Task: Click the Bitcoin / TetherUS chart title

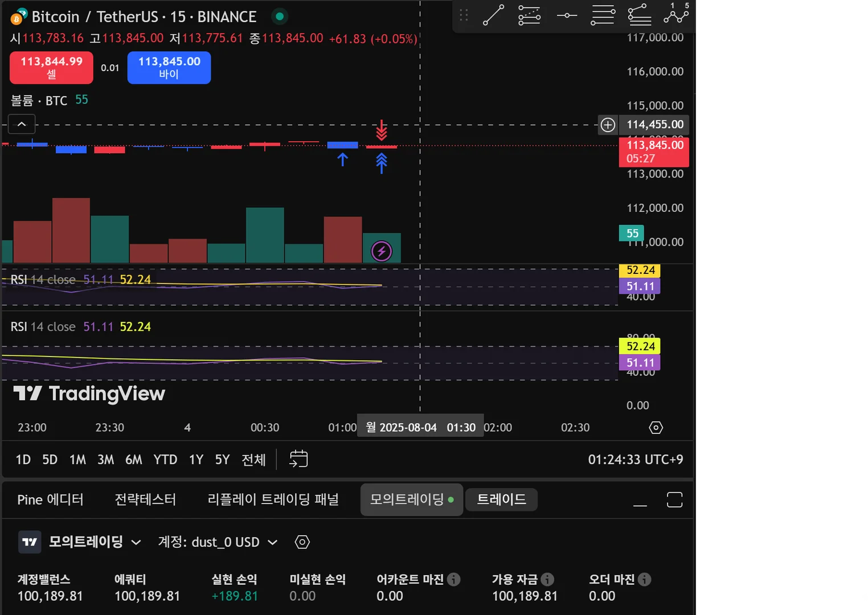Action: click(144, 17)
